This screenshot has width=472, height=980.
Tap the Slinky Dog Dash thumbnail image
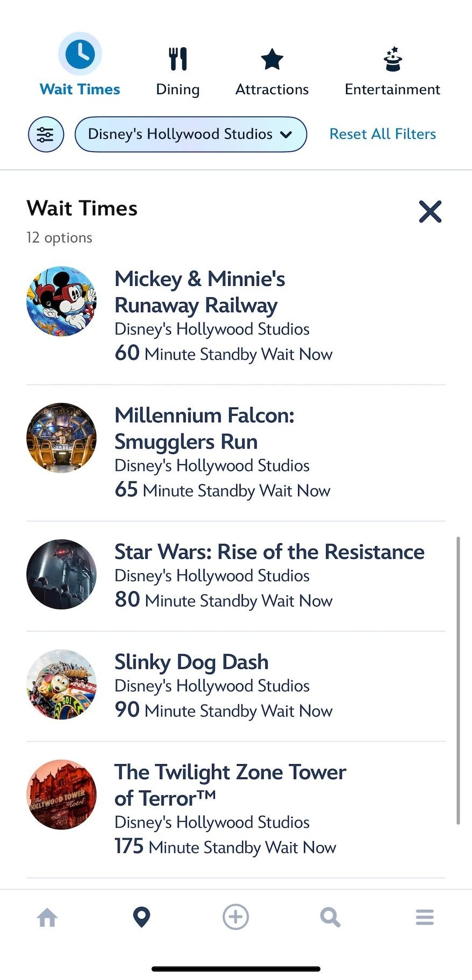(61, 684)
